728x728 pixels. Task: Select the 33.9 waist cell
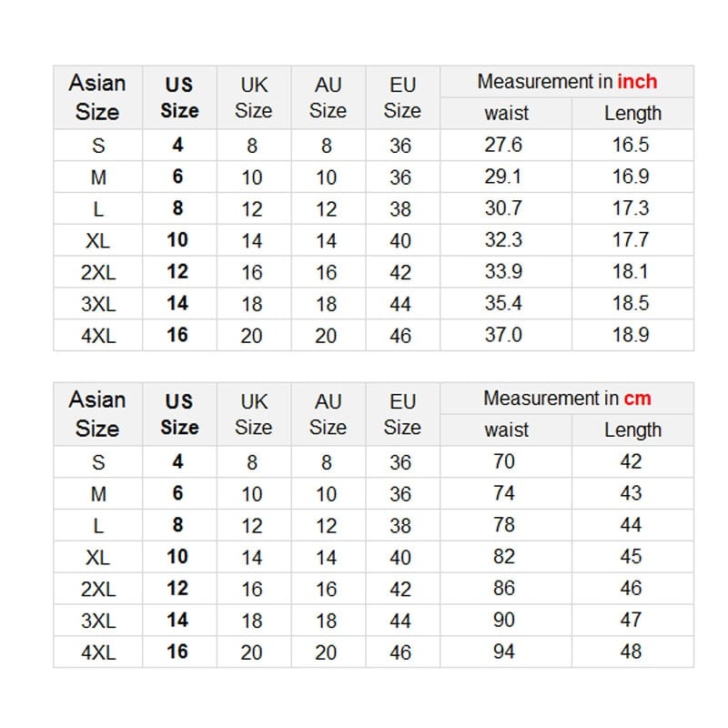tap(503, 272)
